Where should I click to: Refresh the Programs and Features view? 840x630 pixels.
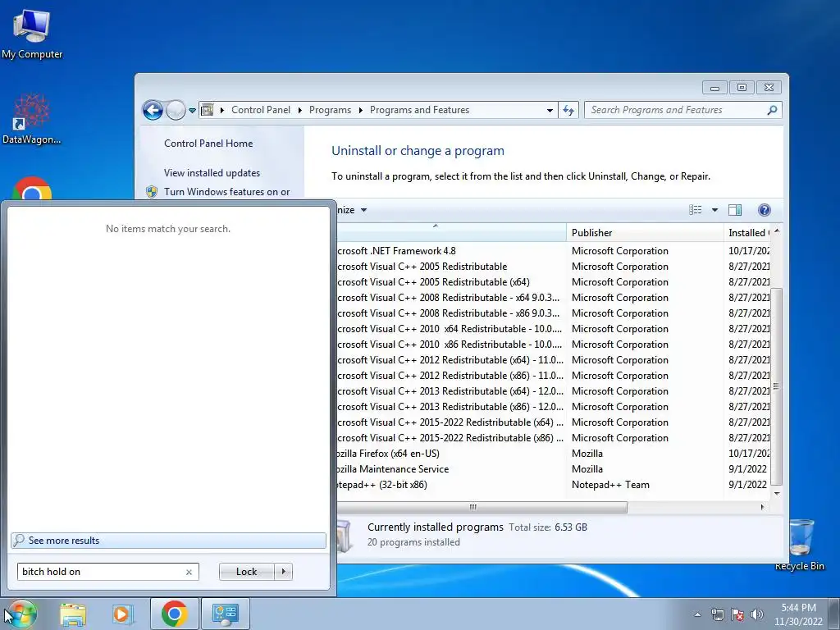(x=568, y=111)
